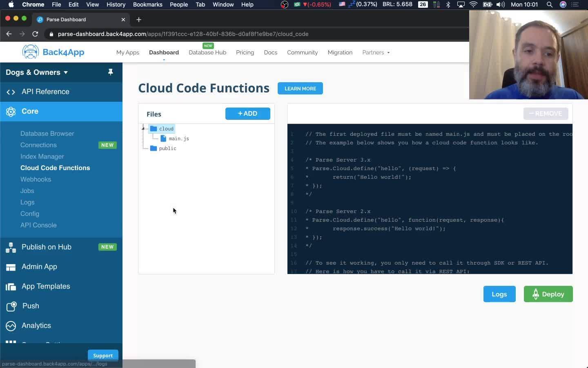Click the API Reference code brackets icon
This screenshot has height=368, width=588.
click(11, 92)
